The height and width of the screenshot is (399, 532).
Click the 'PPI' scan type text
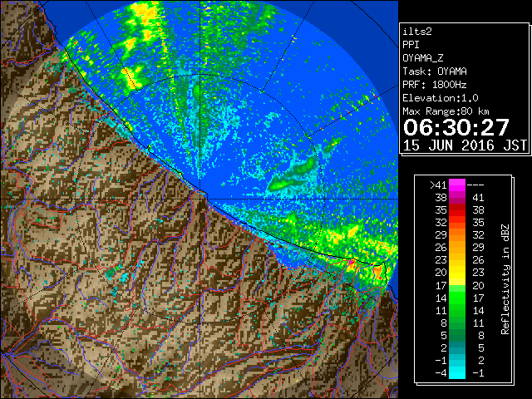point(411,45)
